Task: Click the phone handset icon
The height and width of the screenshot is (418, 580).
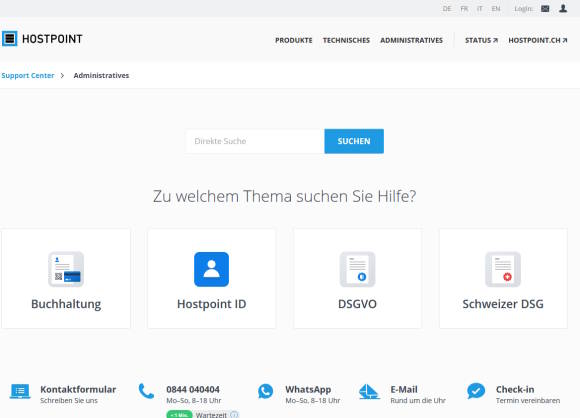Action: pos(146,391)
